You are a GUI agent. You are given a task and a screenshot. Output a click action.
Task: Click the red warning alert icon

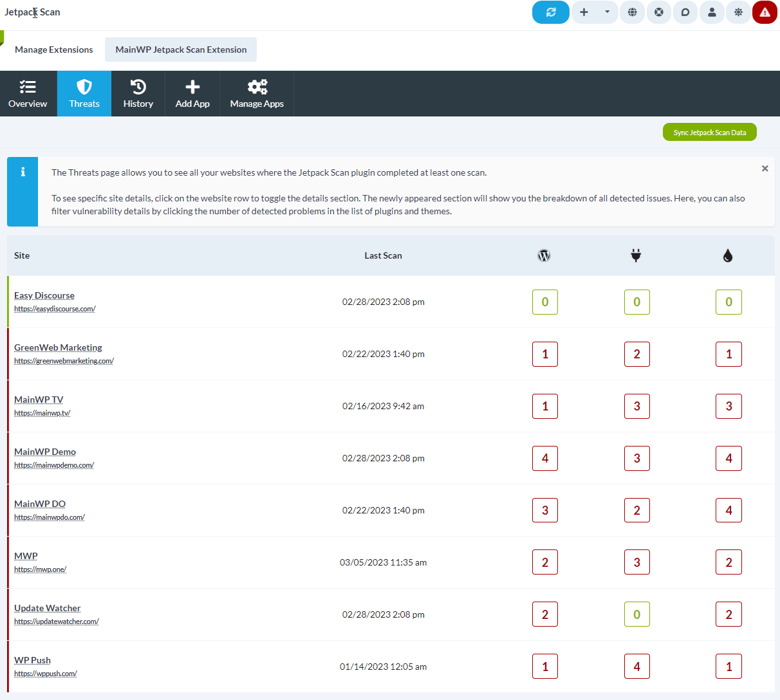765,12
